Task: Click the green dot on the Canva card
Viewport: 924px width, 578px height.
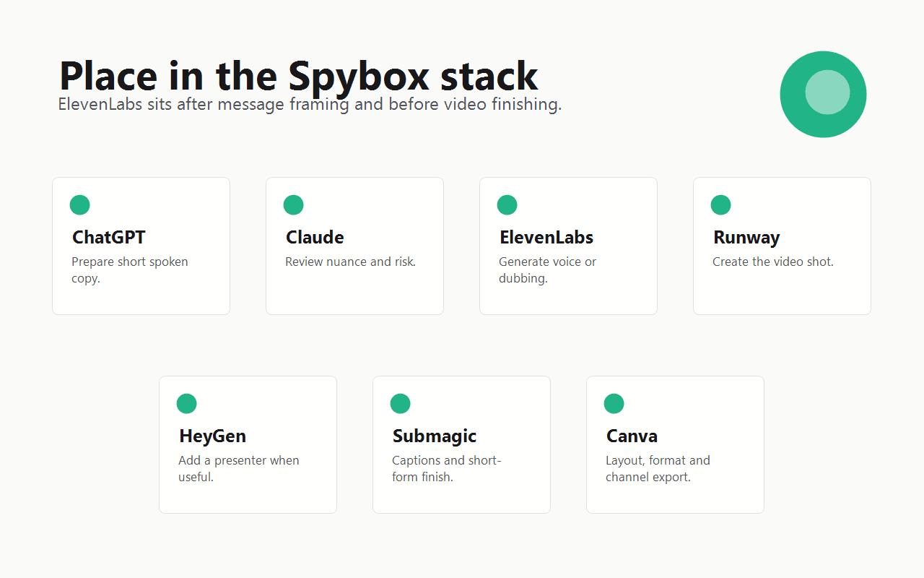Action: [614, 403]
